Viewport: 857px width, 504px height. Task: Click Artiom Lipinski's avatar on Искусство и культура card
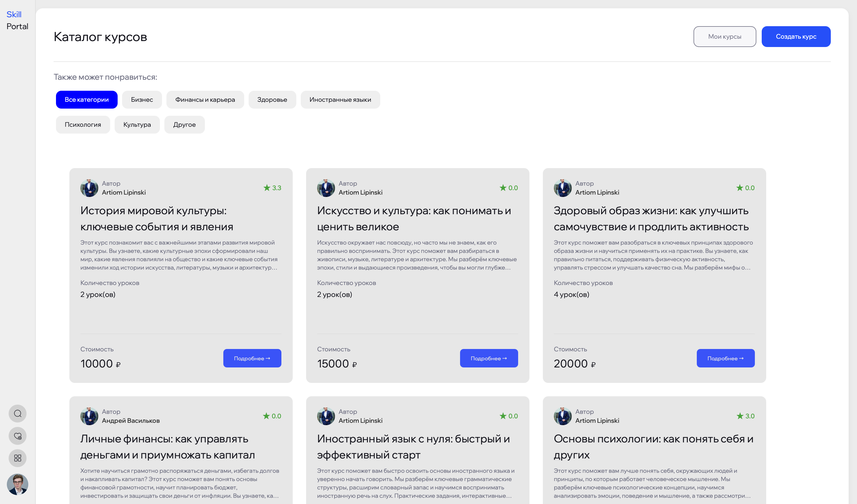[x=326, y=188]
